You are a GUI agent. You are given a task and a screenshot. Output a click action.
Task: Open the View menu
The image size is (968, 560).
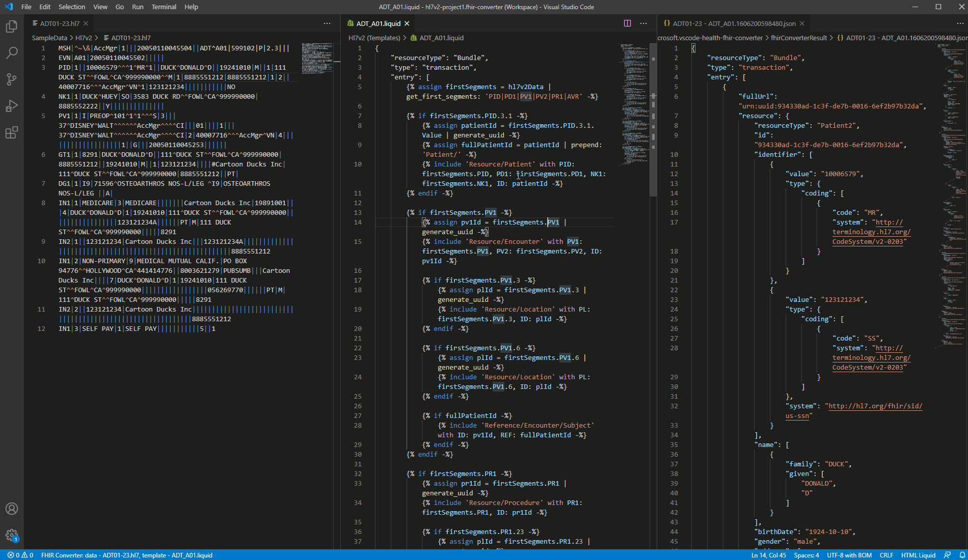[x=100, y=7]
